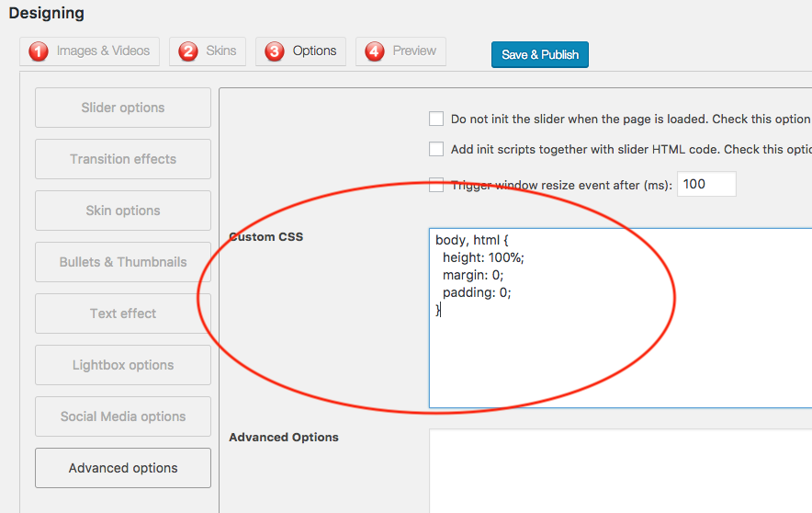Select the Bullets & Thumbnails section
Image resolution: width=812 pixels, height=513 pixels.
tap(123, 262)
